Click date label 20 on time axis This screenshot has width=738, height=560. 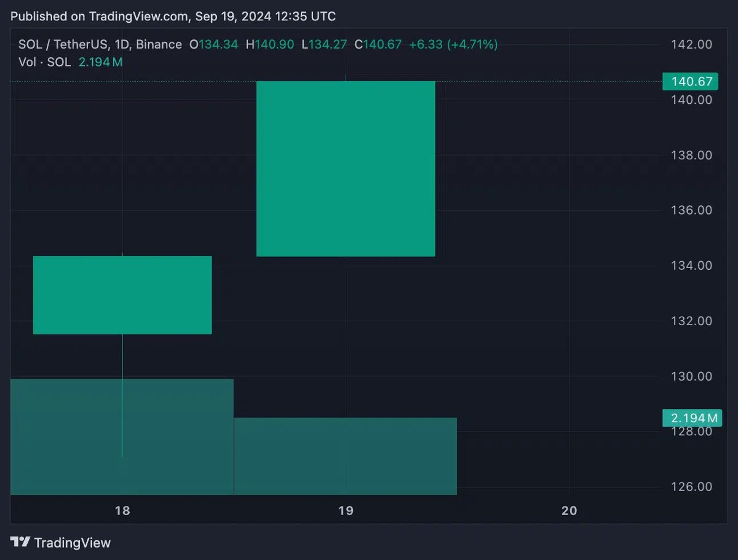coord(569,510)
